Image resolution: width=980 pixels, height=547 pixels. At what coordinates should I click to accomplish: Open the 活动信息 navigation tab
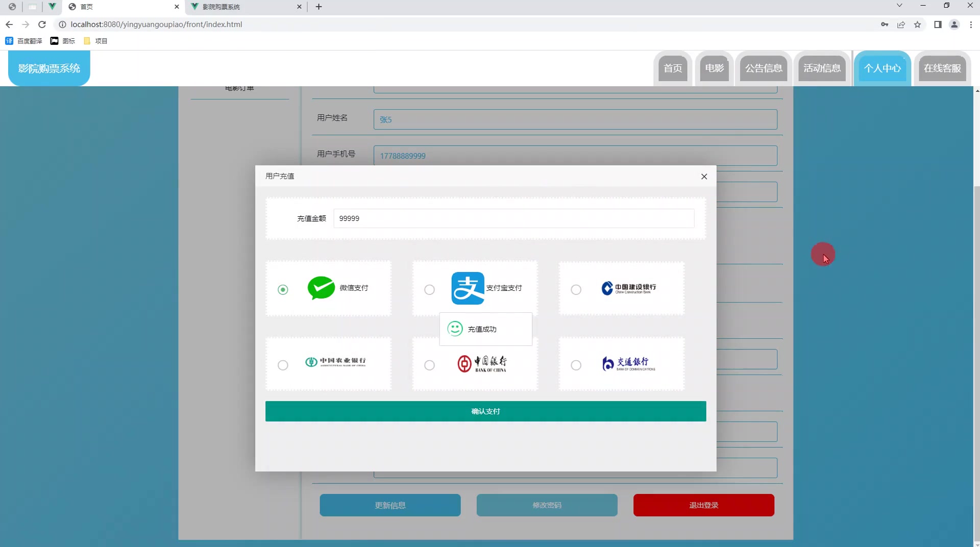click(822, 68)
